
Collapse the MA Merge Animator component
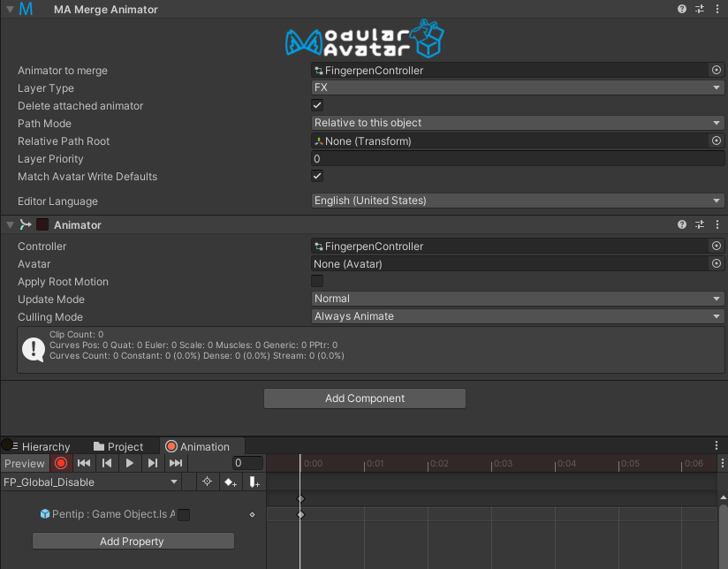coord(10,9)
